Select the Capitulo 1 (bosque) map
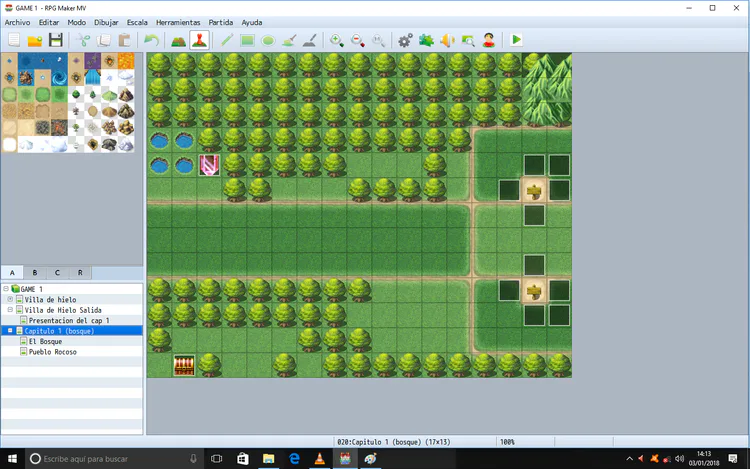Screen dimensions: 750x469 pos(59,331)
